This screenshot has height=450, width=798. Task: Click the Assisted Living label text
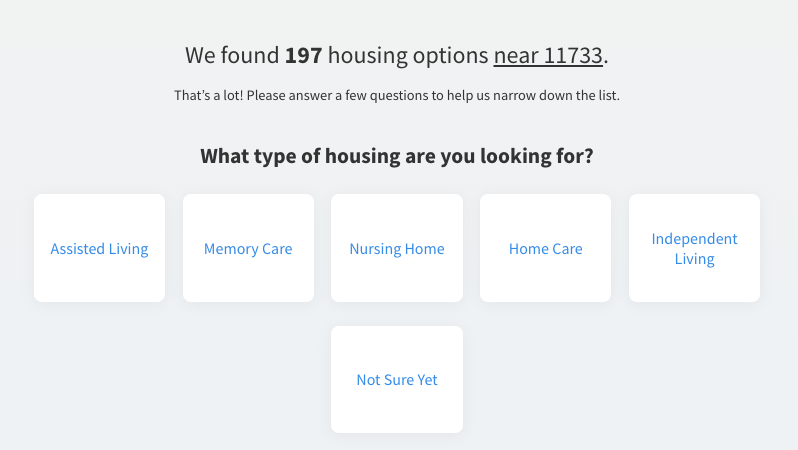pos(99,249)
